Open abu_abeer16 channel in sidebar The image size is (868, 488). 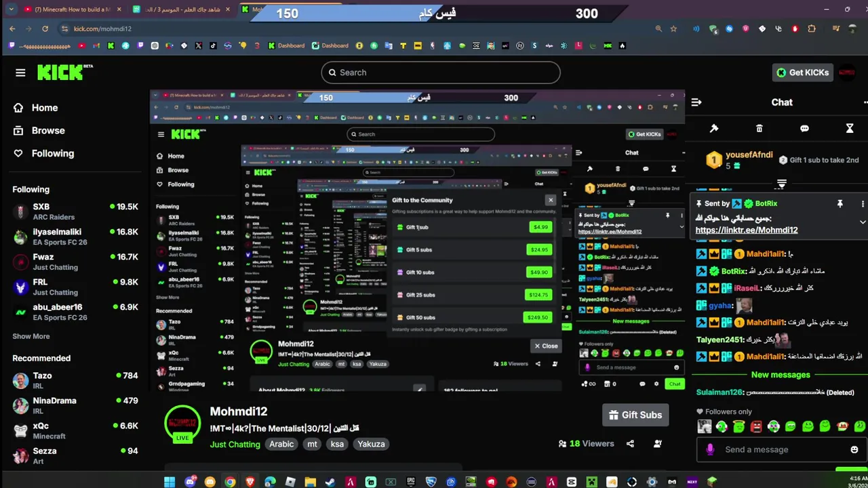[x=75, y=312]
